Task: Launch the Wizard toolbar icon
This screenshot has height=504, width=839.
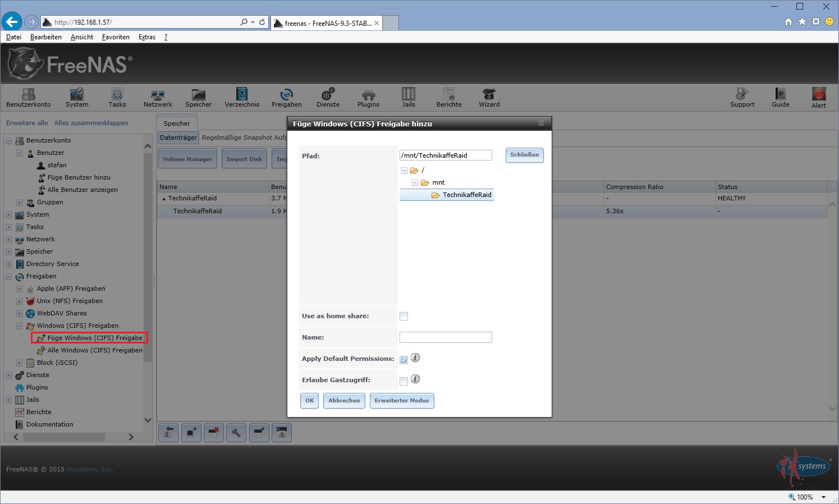Action: click(x=489, y=97)
